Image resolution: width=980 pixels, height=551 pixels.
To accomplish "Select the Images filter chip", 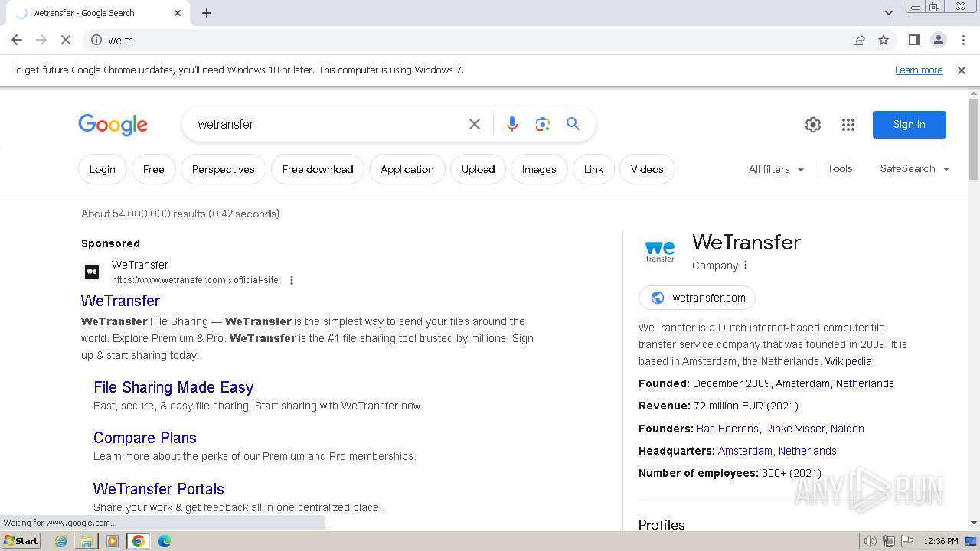I will [539, 169].
